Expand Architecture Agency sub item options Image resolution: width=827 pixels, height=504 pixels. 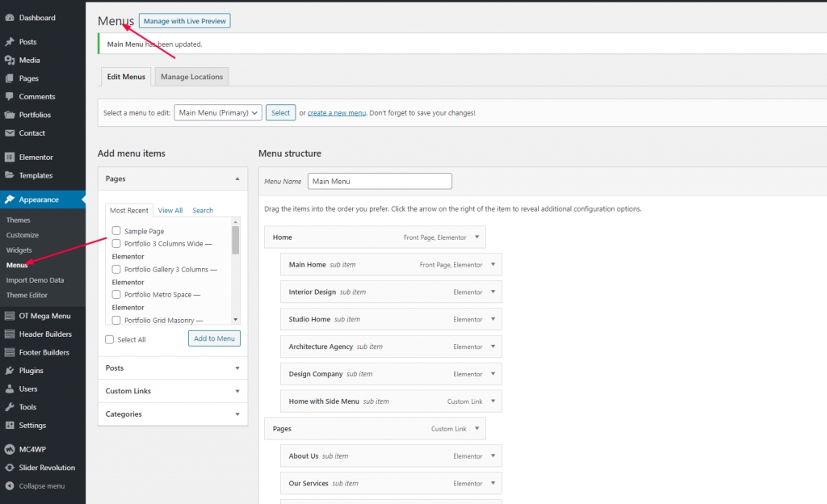[x=493, y=346]
